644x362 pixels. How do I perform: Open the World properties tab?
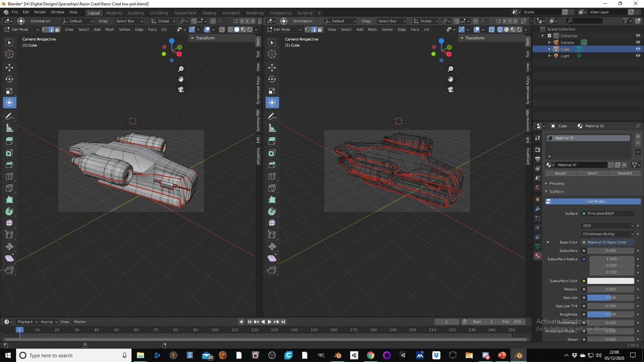538,187
